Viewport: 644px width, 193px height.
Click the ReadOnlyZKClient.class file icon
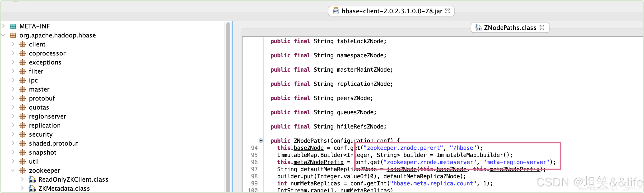32,179
